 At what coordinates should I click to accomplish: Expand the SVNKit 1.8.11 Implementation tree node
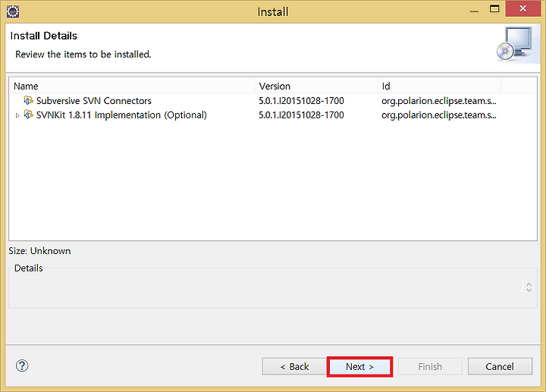coord(17,115)
